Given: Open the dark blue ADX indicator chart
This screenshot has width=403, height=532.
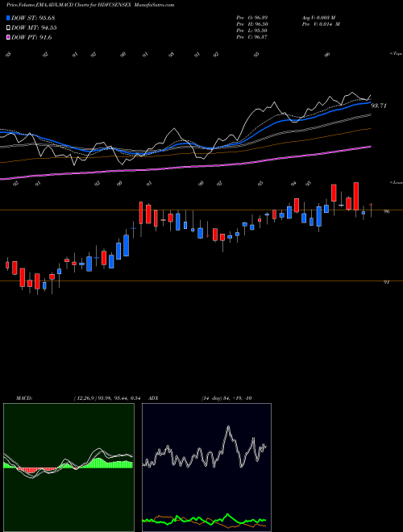Looking at the screenshot, I should (206, 468).
